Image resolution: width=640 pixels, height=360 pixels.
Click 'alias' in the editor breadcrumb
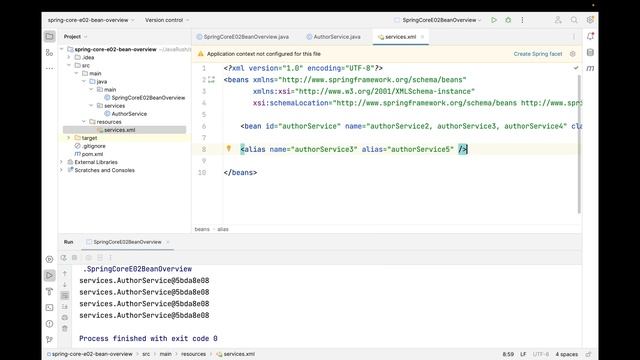pos(223,229)
